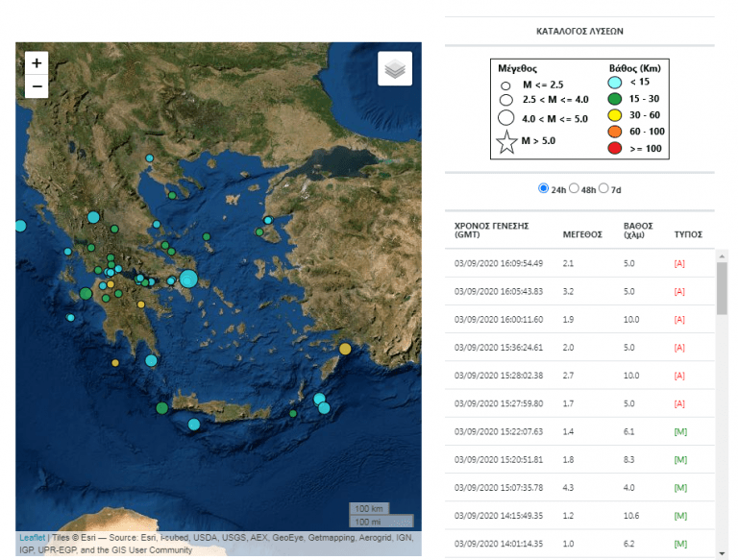Select the 48h time range radio
Screen dimensions: 738x560
pos(574,188)
